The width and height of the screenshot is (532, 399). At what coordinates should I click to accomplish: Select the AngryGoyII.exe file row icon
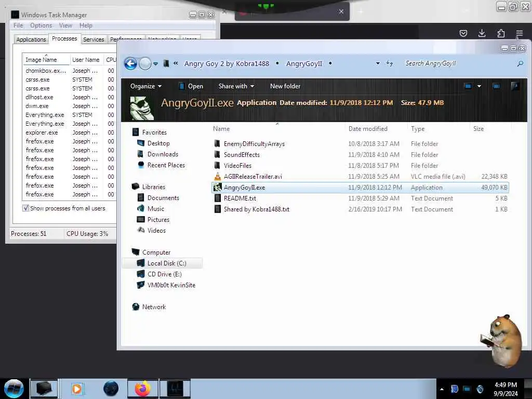coord(218,187)
